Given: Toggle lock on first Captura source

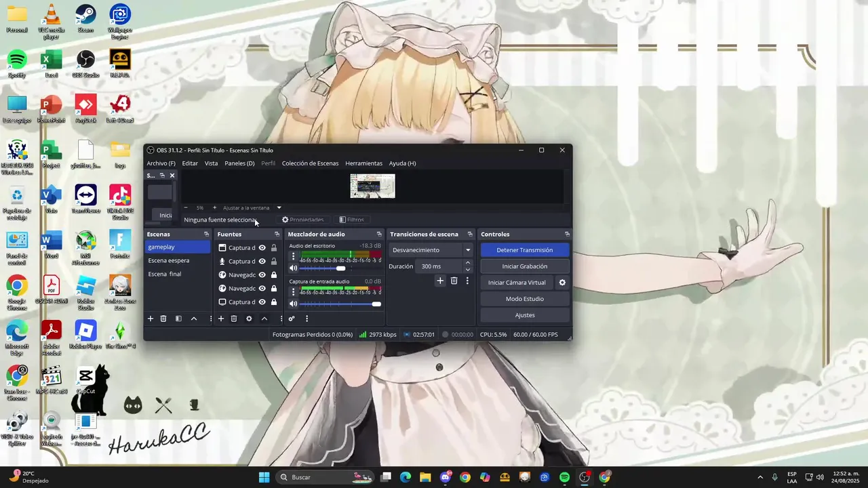Looking at the screenshot, I should pos(274,248).
